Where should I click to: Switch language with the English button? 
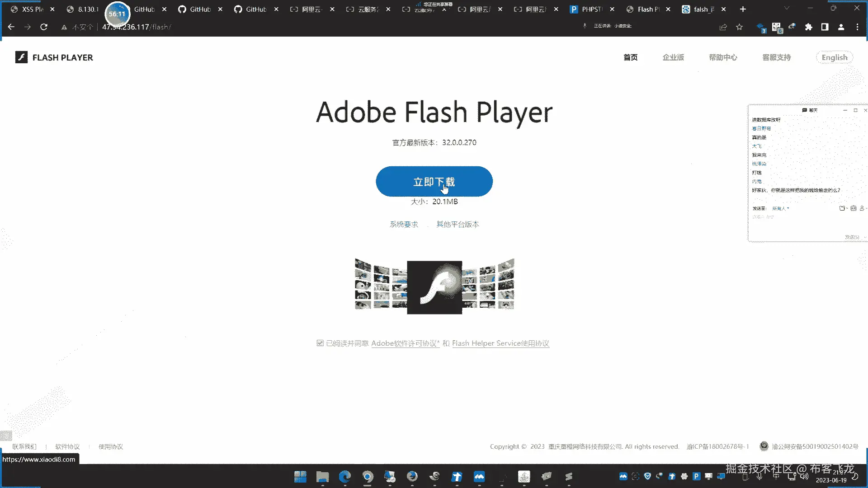tap(834, 57)
